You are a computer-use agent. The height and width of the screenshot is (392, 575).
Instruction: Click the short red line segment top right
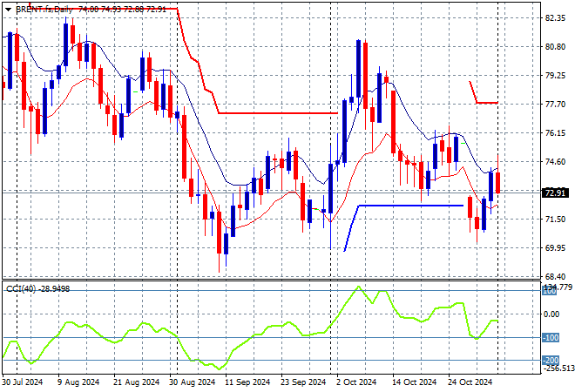486,103
